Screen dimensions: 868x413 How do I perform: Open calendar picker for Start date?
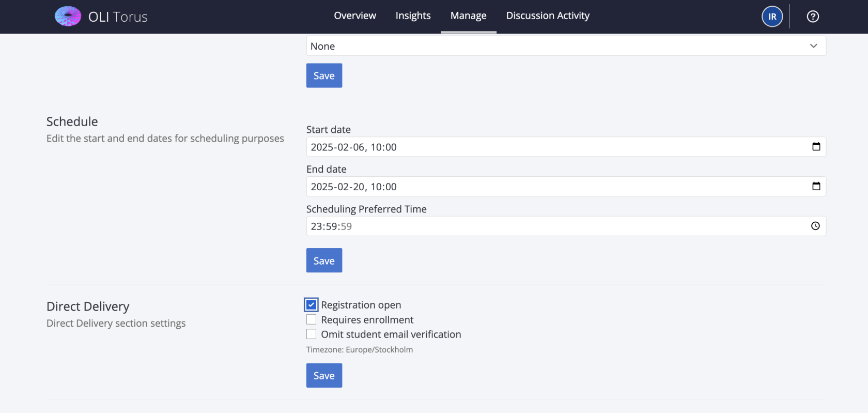pos(816,147)
